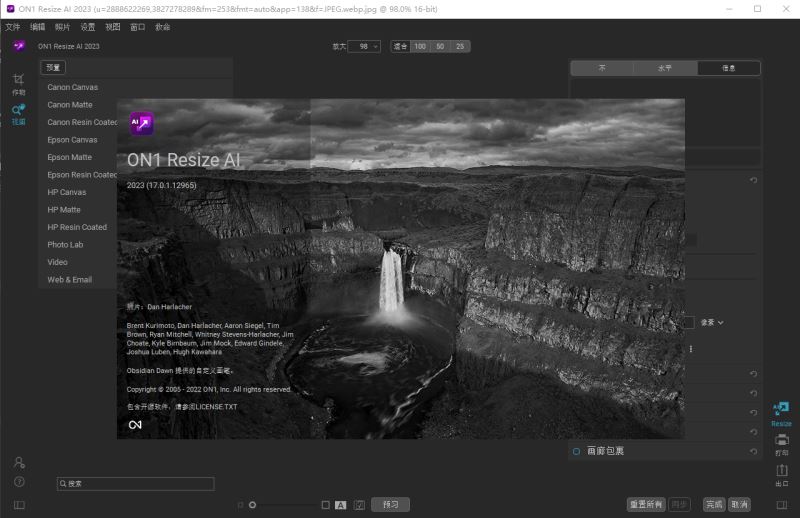Toggle the 画廊包裹 gallery wrap panel on

click(x=576, y=451)
